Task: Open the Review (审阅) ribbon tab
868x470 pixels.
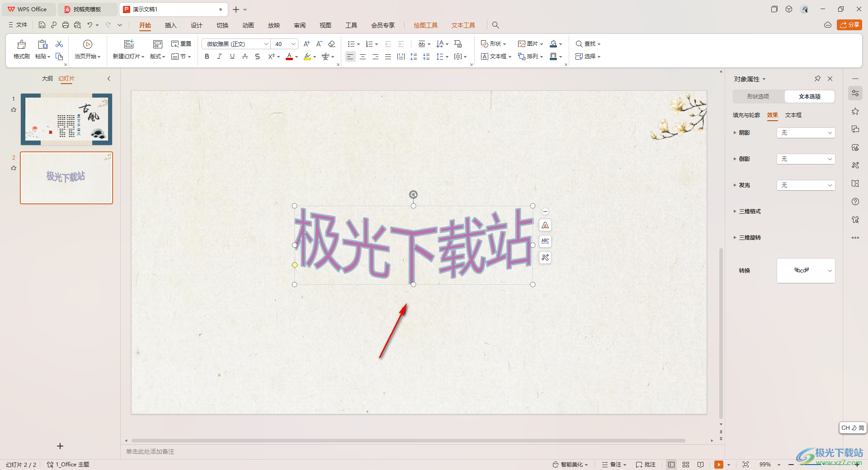Action: click(299, 25)
